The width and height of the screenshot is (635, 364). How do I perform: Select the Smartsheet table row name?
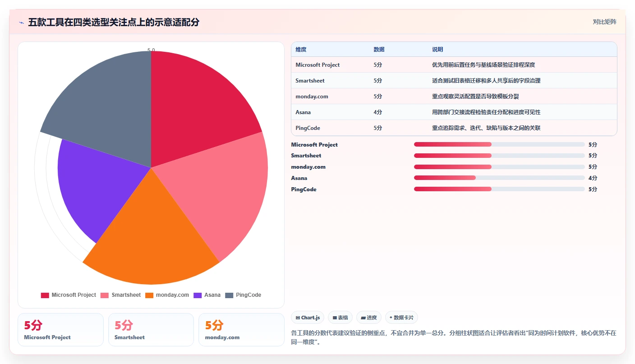[x=310, y=81]
